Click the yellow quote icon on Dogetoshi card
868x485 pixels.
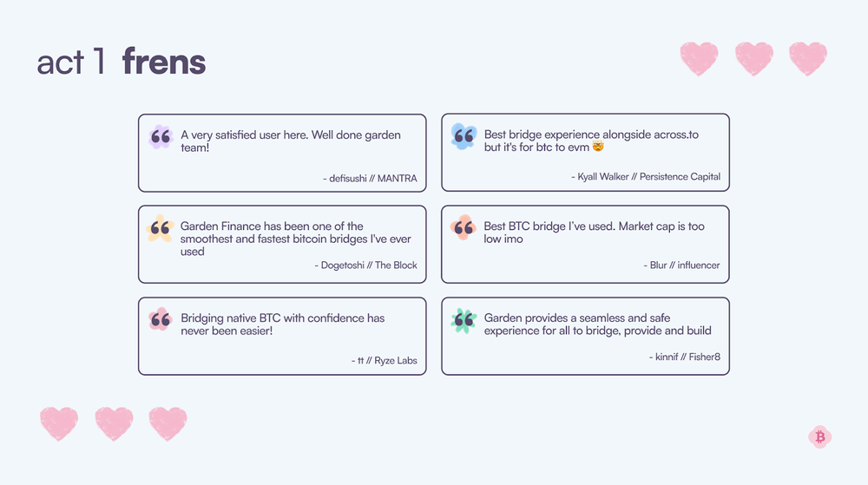[x=160, y=228]
